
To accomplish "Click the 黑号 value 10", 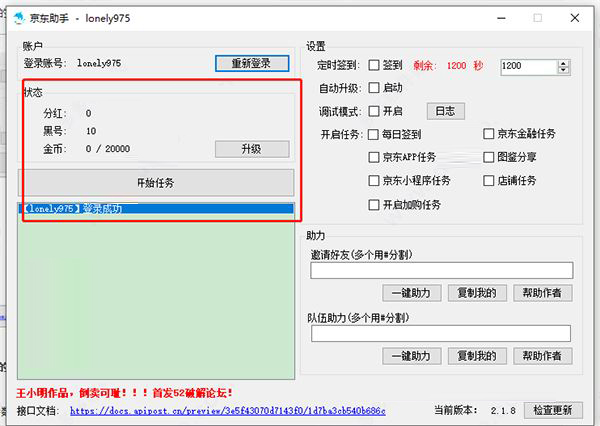I will 91,131.
